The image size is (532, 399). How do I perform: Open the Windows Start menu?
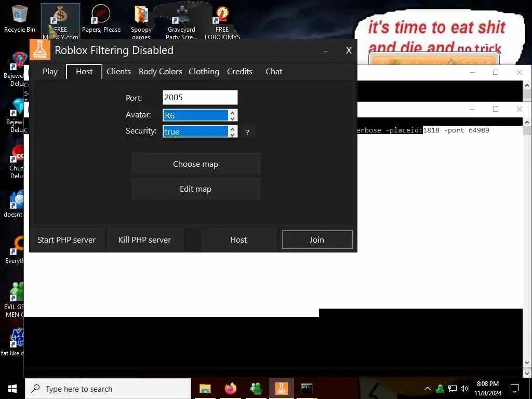click(x=12, y=389)
